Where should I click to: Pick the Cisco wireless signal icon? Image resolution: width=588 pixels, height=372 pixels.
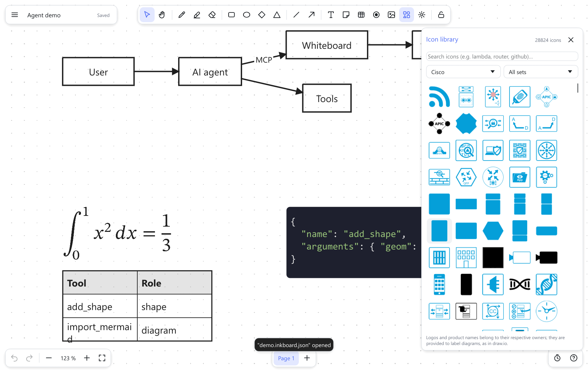point(439,97)
